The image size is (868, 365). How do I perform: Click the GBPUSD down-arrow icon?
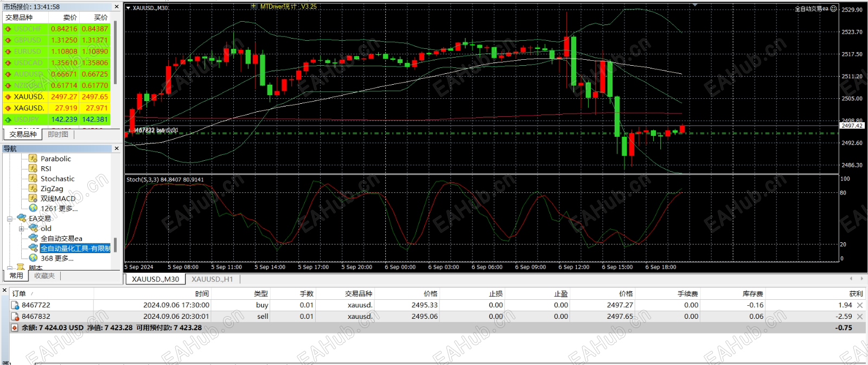(8, 40)
